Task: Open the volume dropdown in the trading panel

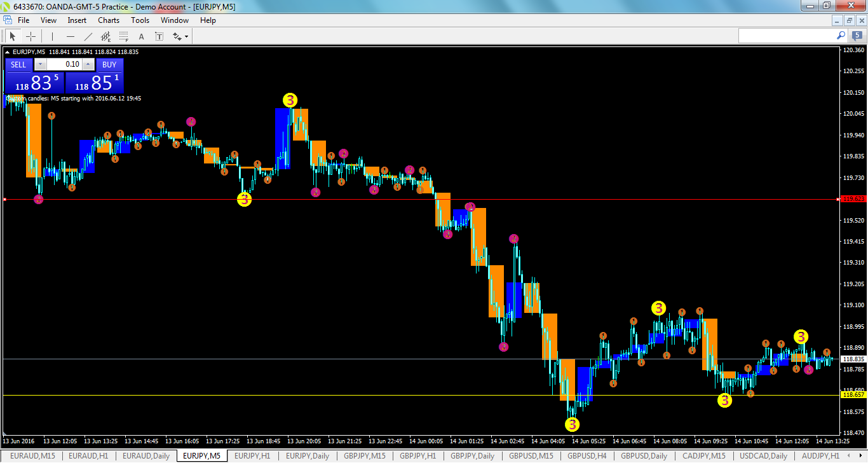Action: pos(40,64)
